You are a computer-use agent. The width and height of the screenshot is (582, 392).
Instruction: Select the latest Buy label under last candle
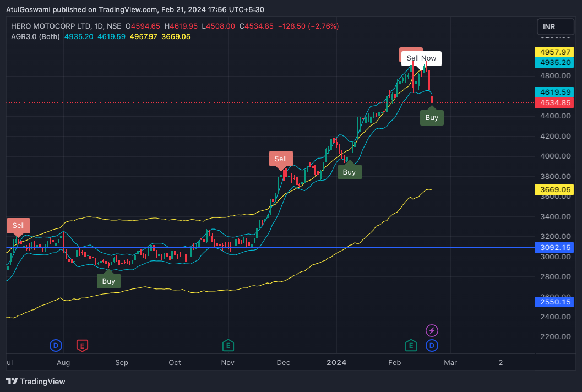(x=432, y=118)
